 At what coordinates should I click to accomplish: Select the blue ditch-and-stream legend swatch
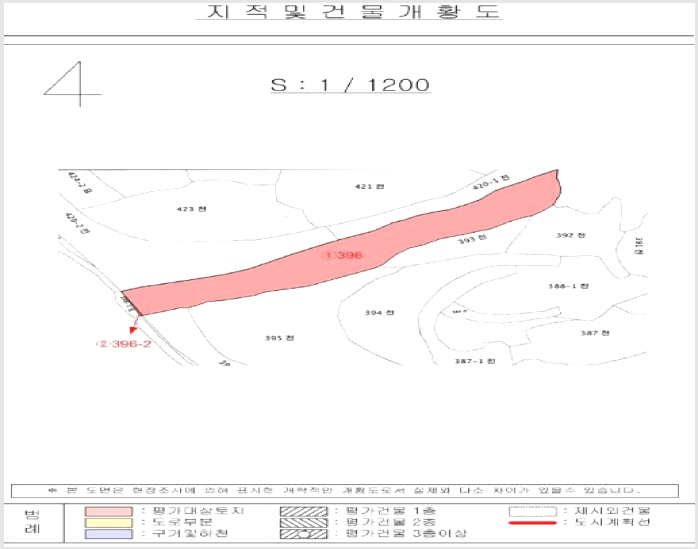(109, 533)
